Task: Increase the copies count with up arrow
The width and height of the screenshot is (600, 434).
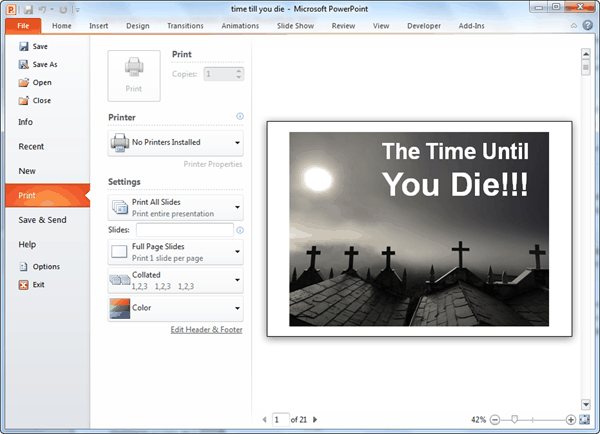Action: click(239, 71)
